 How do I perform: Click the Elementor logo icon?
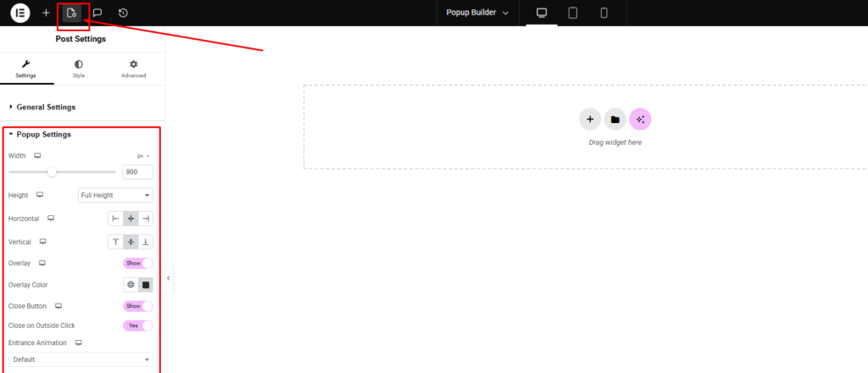[x=20, y=13]
